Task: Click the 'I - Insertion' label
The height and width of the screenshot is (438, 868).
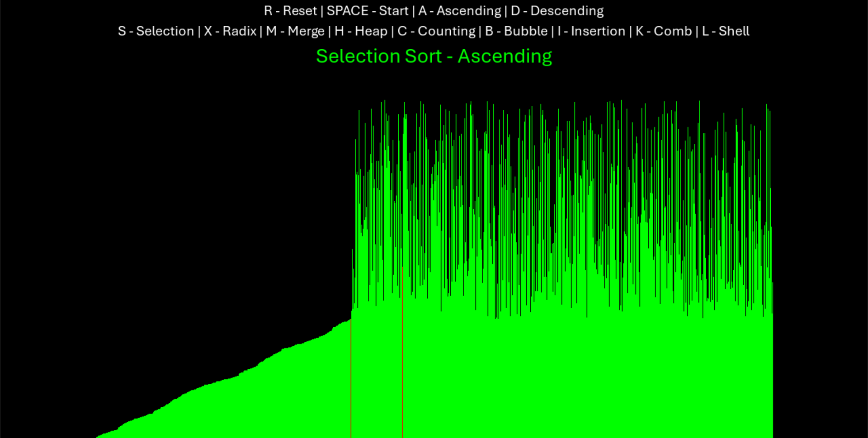Action: (x=591, y=31)
